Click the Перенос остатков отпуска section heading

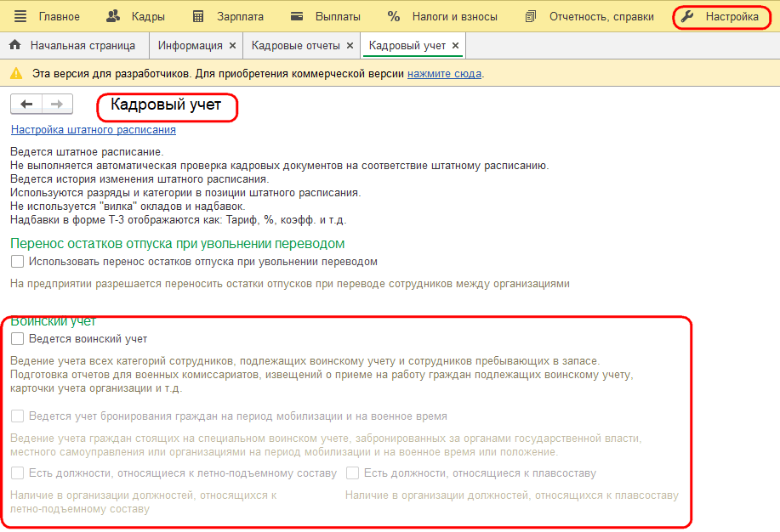[x=178, y=244]
